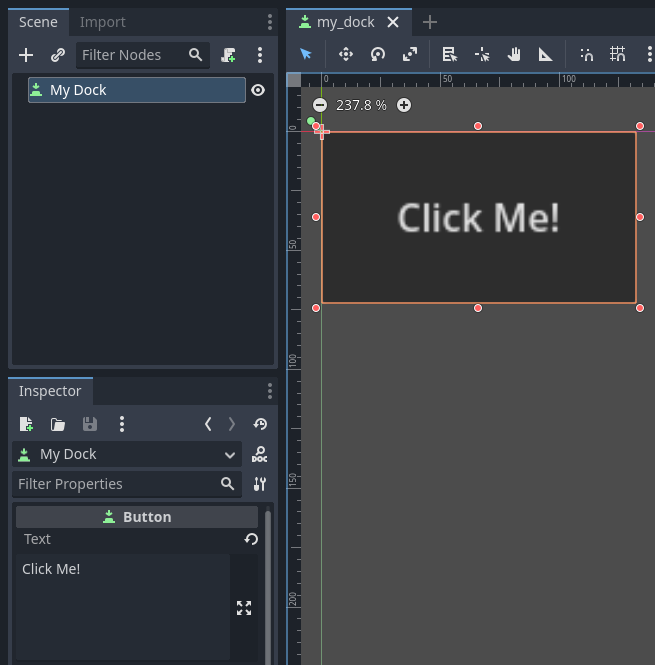Reset zoom by clicking 237.8 % label

361,105
